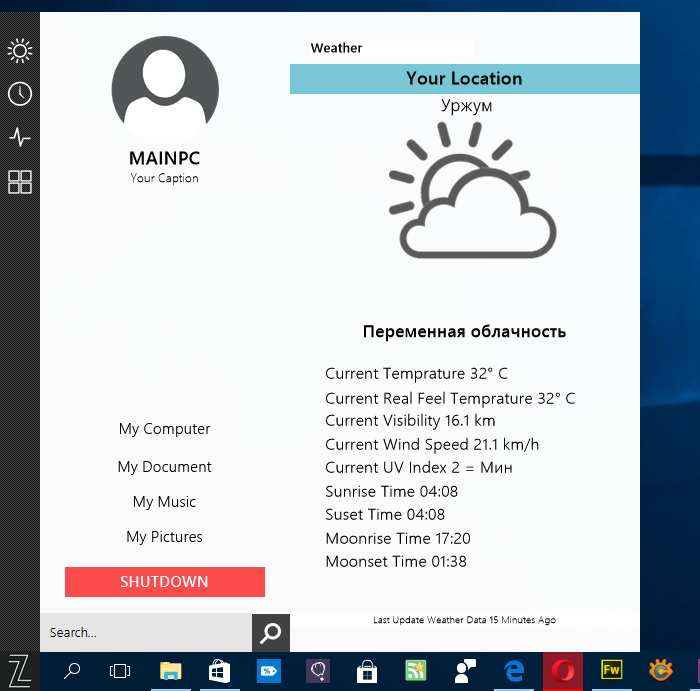Click the Z start button on taskbar
The width and height of the screenshot is (700, 691).
pyautogui.click(x=20, y=671)
